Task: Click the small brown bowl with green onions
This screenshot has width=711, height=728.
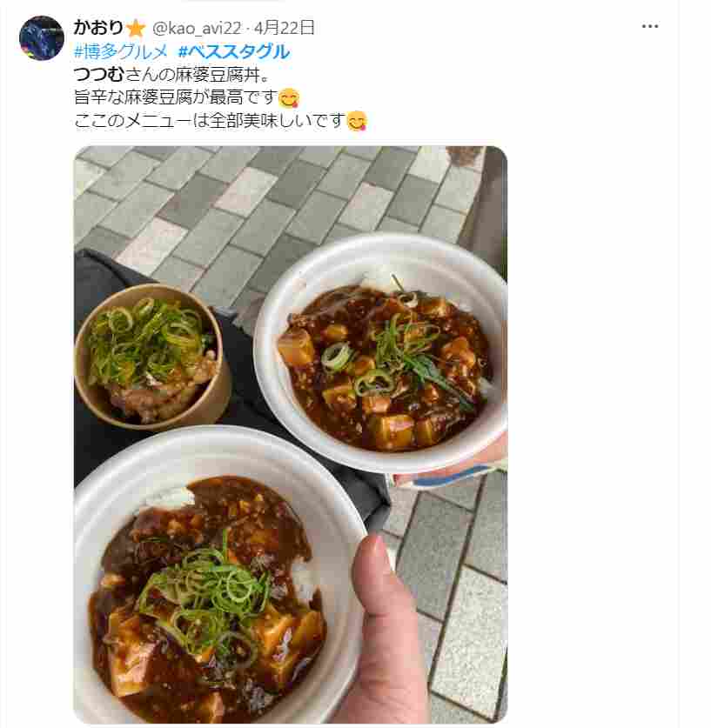Action: [x=153, y=356]
